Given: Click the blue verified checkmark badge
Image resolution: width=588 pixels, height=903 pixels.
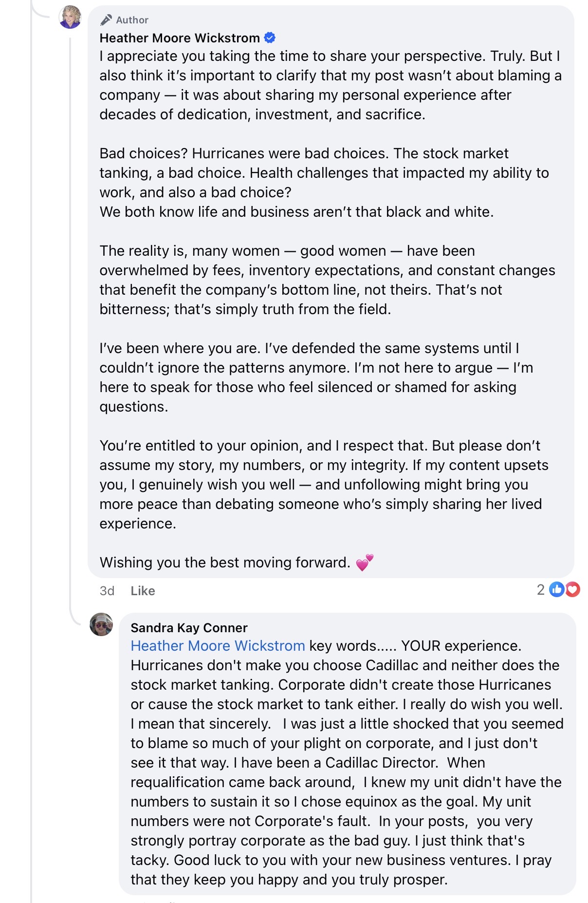Looking at the screenshot, I should (270, 38).
